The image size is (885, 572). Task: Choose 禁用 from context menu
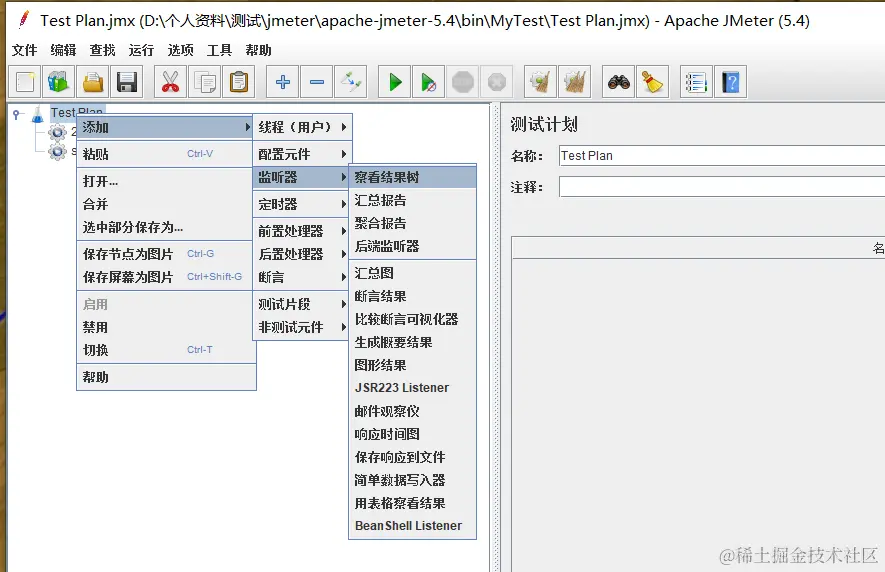pyautogui.click(x=167, y=327)
